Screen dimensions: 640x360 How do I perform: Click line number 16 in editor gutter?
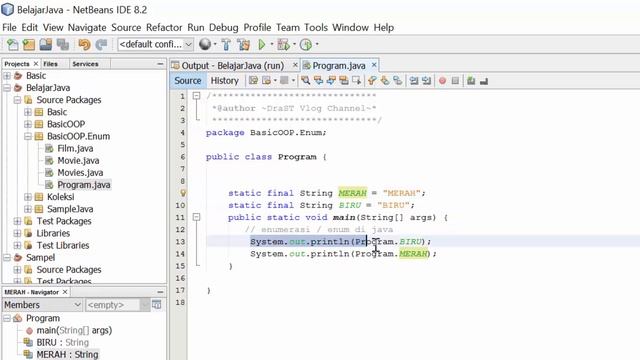[180, 278]
